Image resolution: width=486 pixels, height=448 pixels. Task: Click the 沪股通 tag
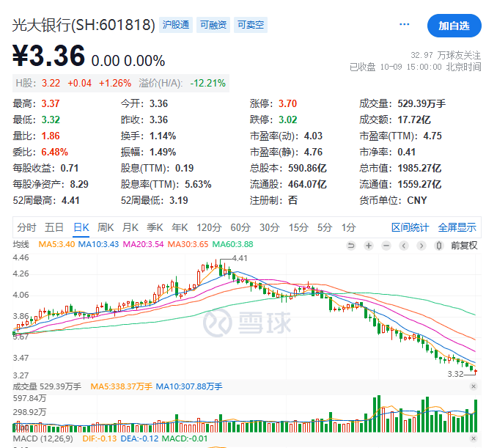(176, 25)
